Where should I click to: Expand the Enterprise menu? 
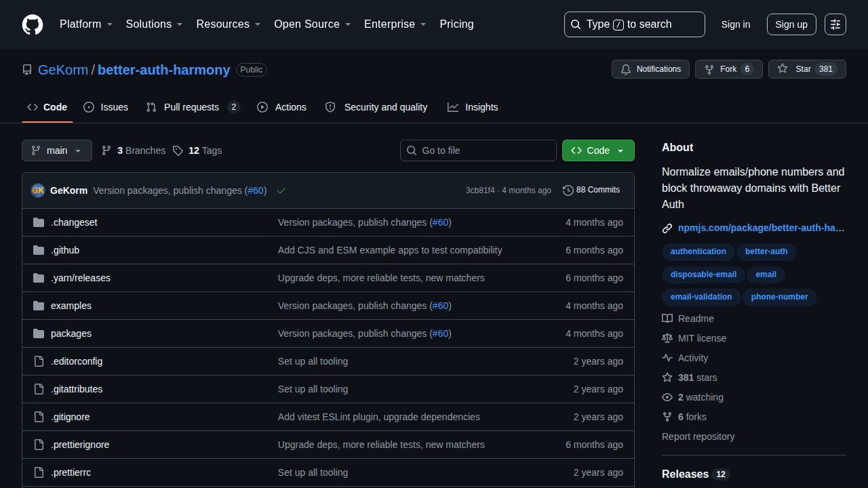coord(395,24)
